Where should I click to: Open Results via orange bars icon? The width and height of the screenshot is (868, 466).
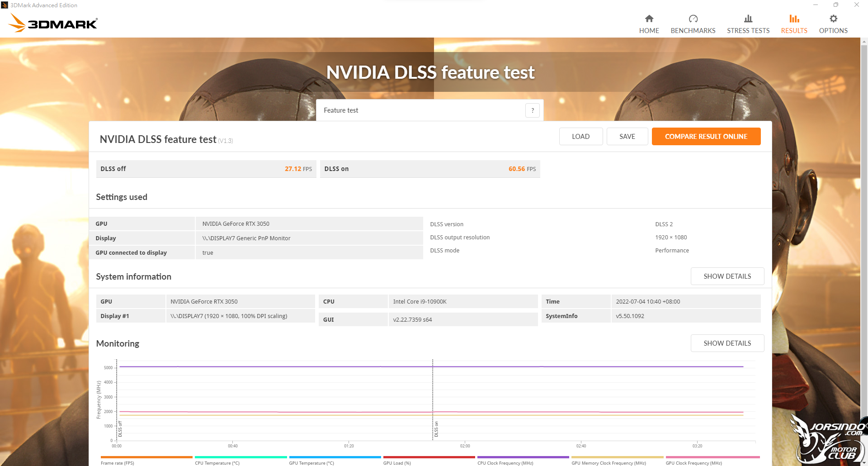pyautogui.click(x=794, y=19)
